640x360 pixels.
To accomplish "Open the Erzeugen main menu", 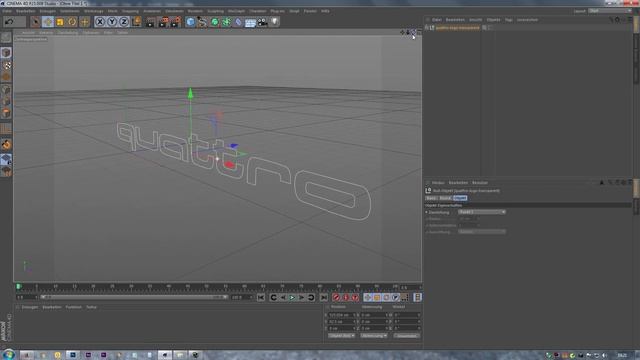I will click(x=48, y=11).
